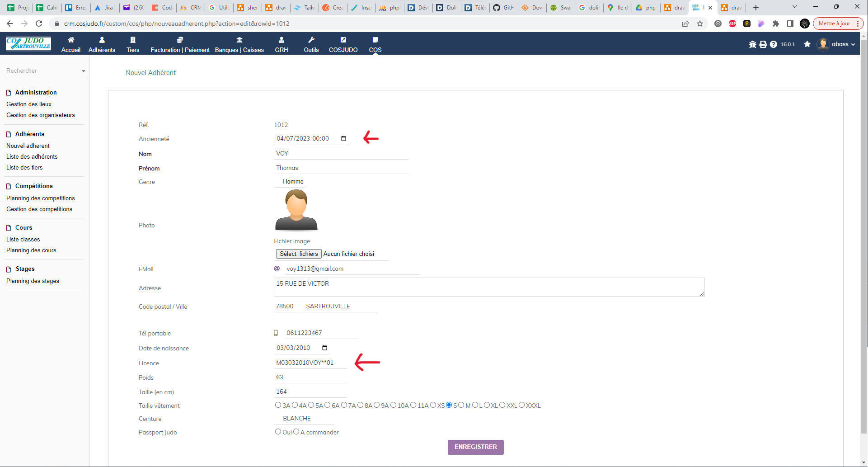
Task: Select Passport Judo Oui option
Action: click(x=278, y=432)
